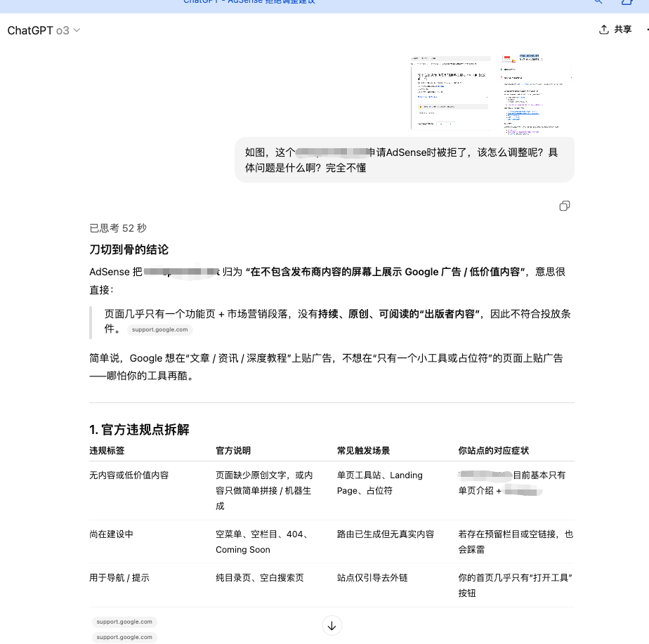The height and width of the screenshot is (644, 649).
Task: Select the 用于导航 / 提示 table cell
Action: [119, 578]
